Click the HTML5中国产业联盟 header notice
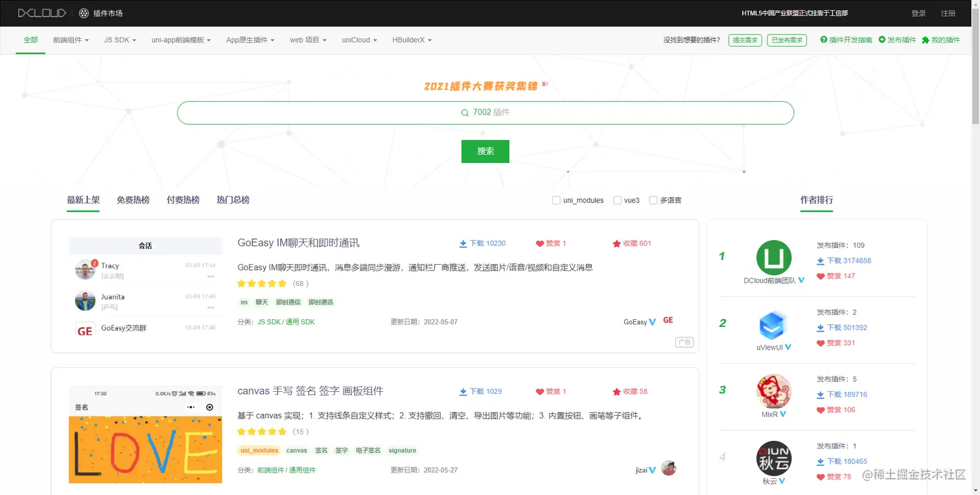The image size is (980, 495). coord(795,13)
